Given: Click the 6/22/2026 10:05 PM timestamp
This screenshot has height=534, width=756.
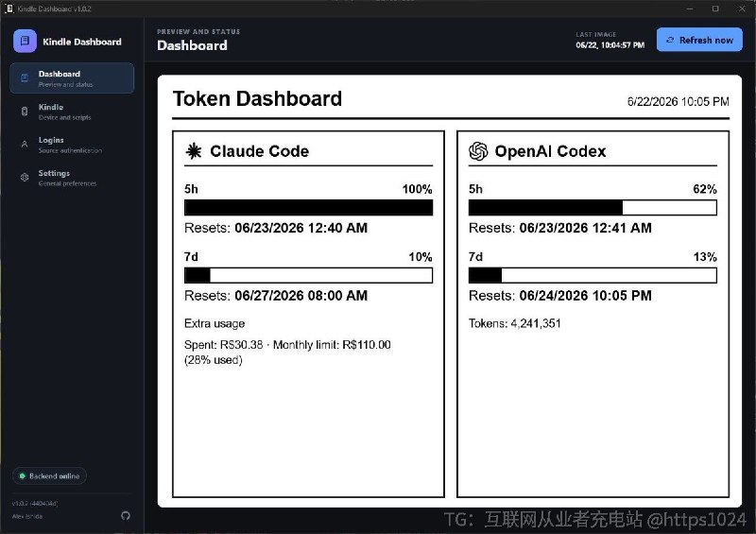Looking at the screenshot, I should pyautogui.click(x=678, y=102).
